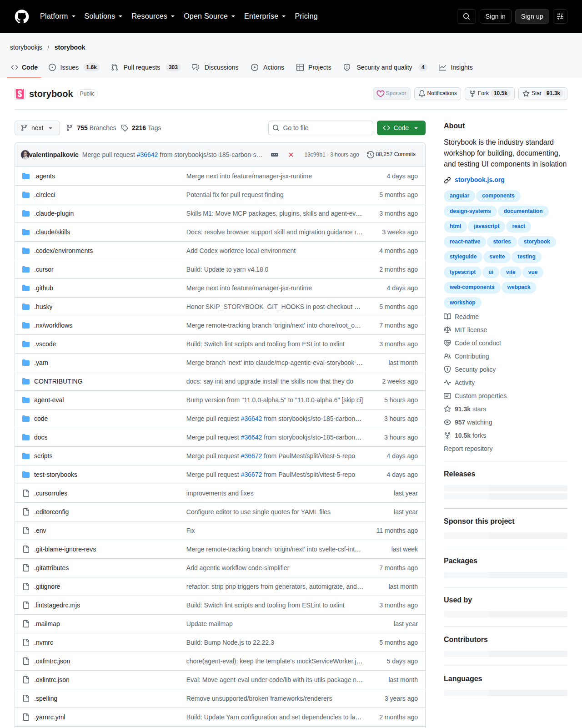Expand Platform menu in header

[x=58, y=16]
